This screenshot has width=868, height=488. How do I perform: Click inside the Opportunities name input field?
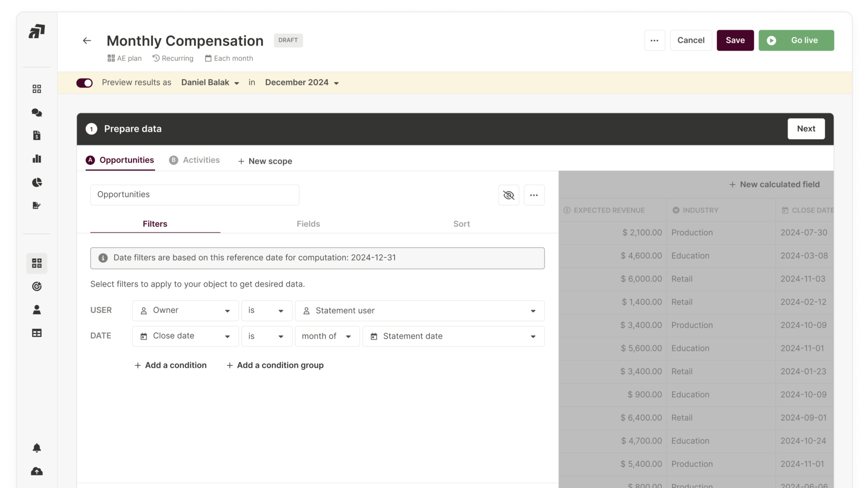tap(195, 195)
